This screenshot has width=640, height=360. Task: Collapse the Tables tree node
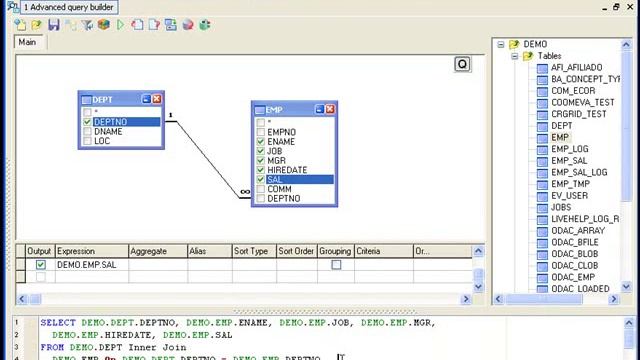515,56
